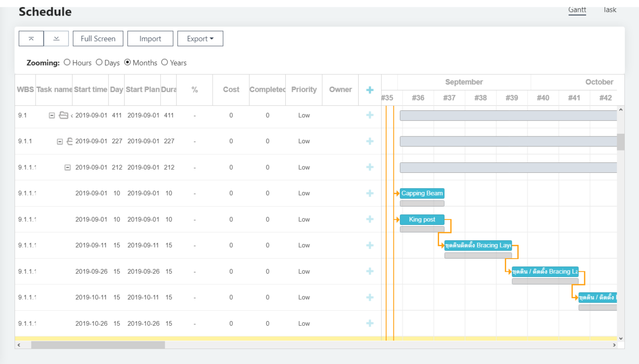Add a child task to the Capping Beam row
Viewport: 639px width, 364px height.
click(x=370, y=193)
